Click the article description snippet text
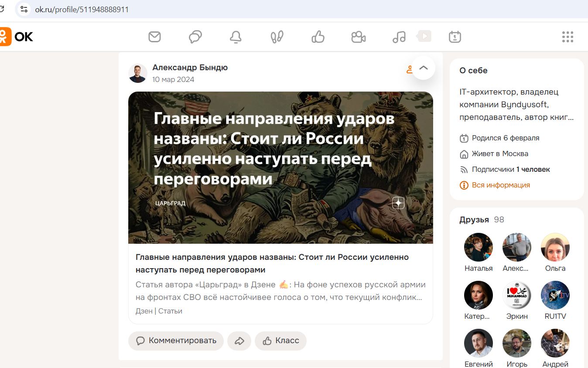 (x=280, y=291)
